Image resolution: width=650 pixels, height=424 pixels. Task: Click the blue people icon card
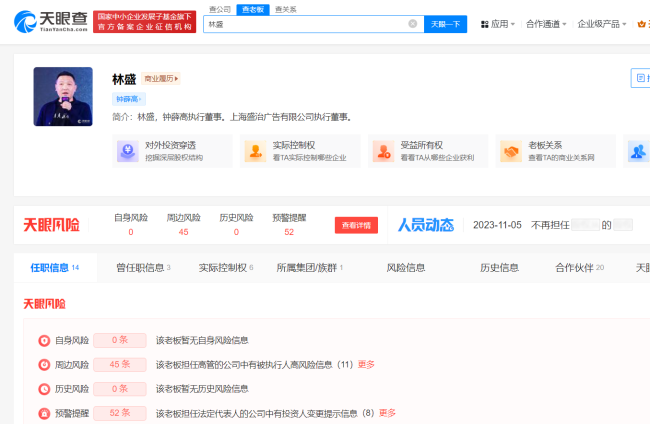point(638,151)
